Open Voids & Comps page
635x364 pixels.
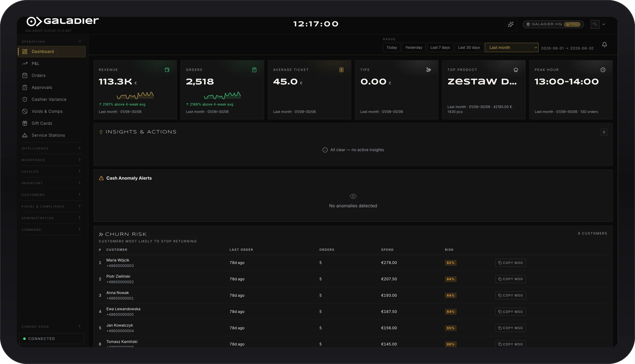tap(52, 111)
